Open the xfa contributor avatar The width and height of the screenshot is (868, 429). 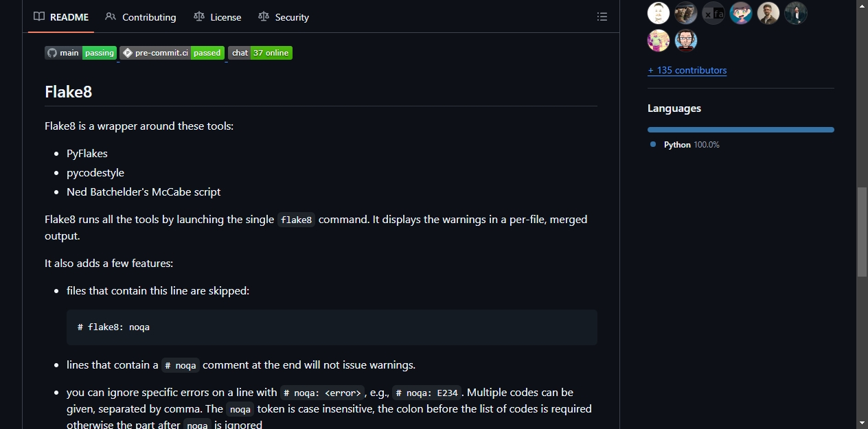pyautogui.click(x=713, y=13)
